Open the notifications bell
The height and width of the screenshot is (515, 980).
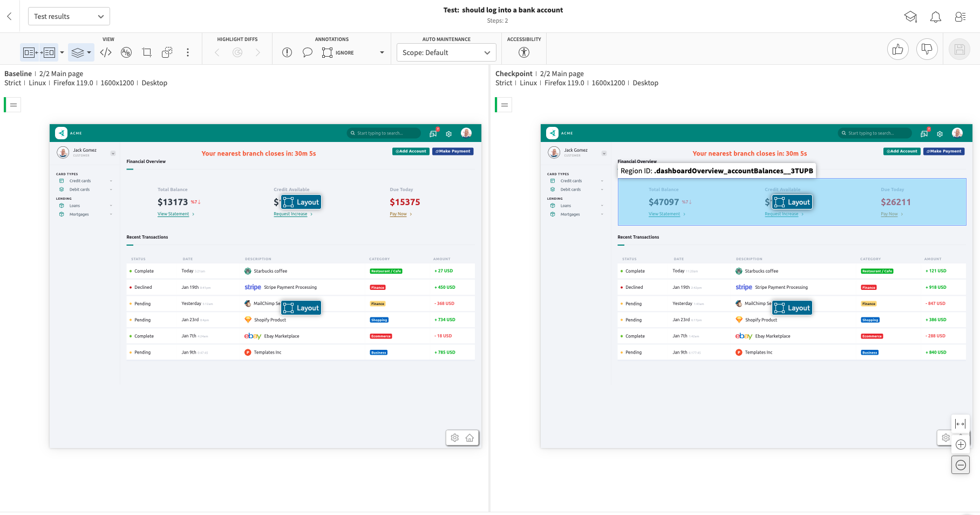coord(935,17)
